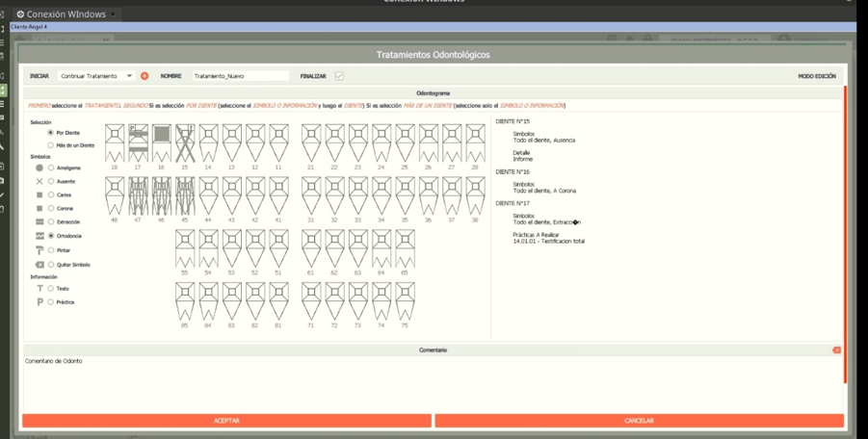Screen dimensions: 868x439
Task: Click the CANCELAR button
Action: [640, 421]
